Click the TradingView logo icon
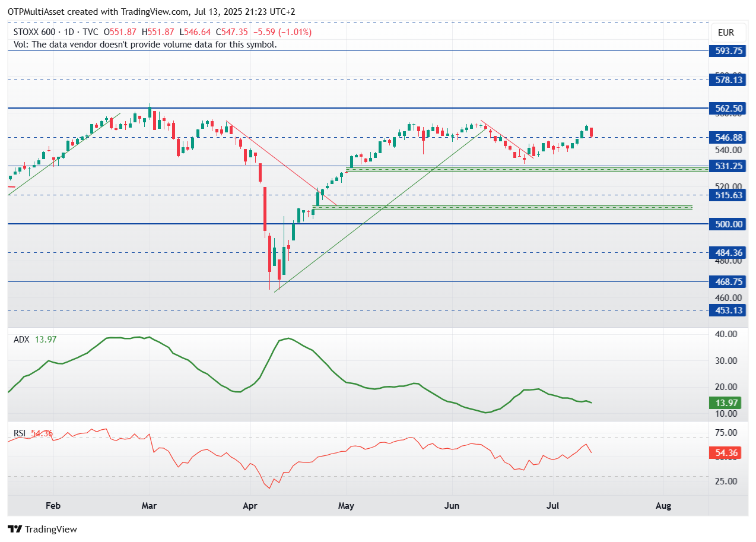The height and width of the screenshot is (542, 756). click(15, 529)
